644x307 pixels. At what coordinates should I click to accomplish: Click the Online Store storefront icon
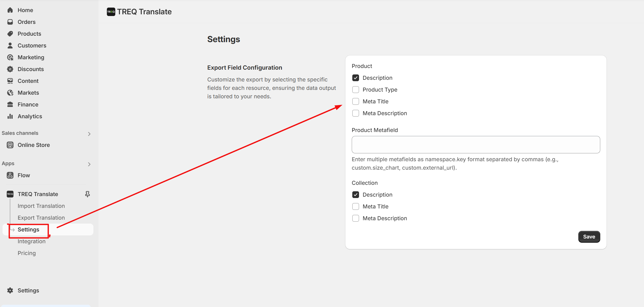(x=10, y=145)
